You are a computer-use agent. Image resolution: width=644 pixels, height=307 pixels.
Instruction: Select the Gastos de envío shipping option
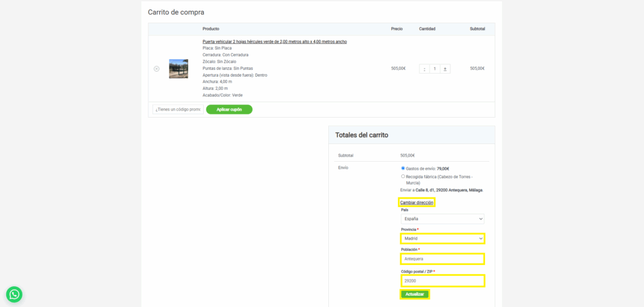coord(403,169)
